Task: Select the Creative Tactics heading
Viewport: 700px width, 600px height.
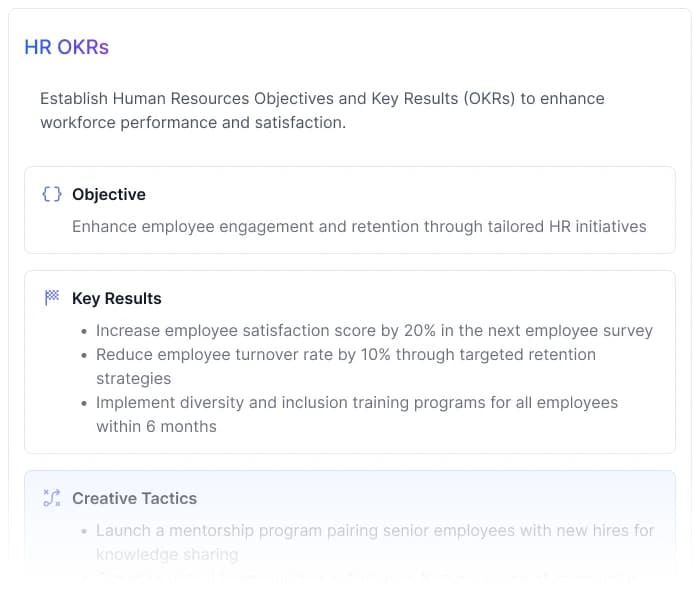Action: click(x=135, y=498)
